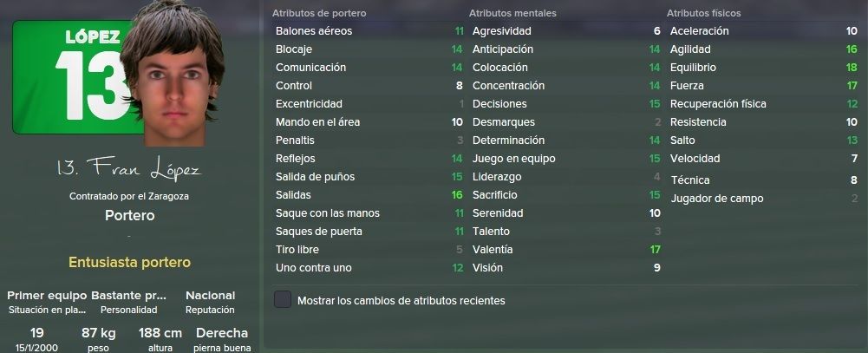Click the Entusiasta portero description
The image size is (868, 353).
pyautogui.click(x=129, y=262)
